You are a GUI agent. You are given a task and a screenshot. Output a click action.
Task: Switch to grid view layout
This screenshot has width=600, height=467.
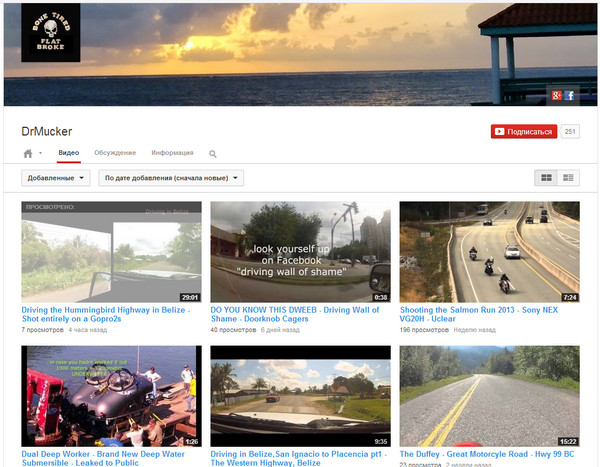pos(546,178)
